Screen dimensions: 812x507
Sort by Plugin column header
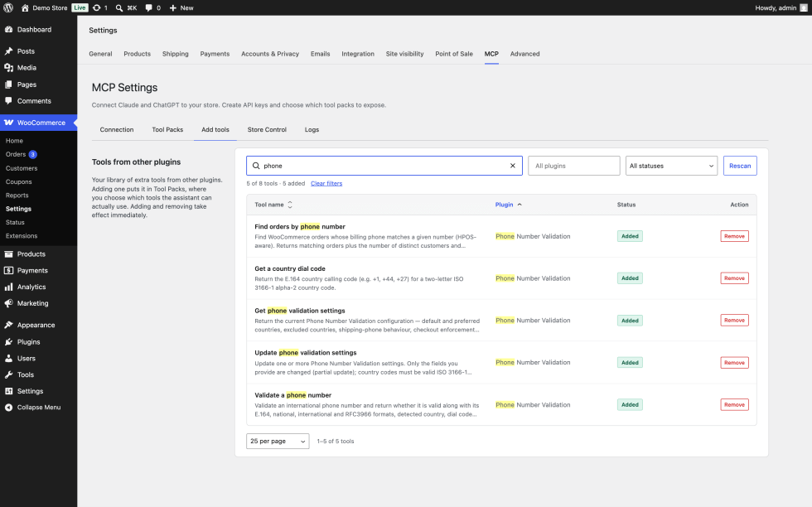pos(508,205)
